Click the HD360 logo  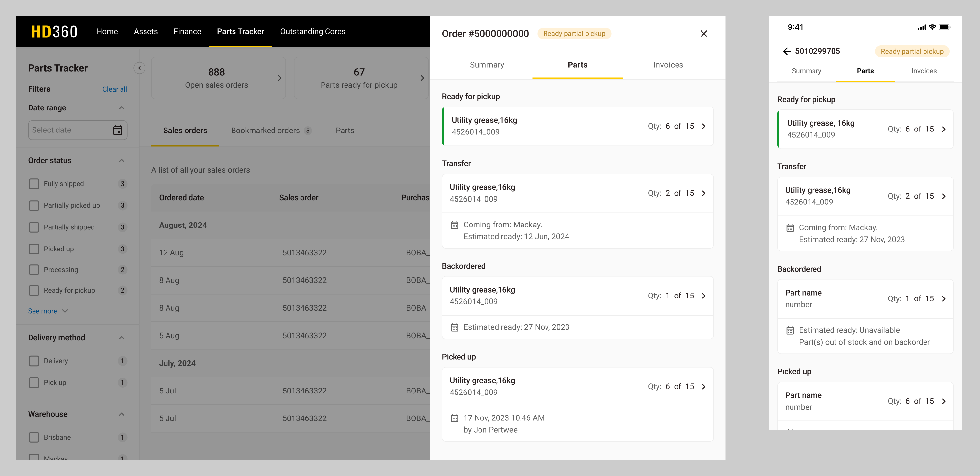54,32
